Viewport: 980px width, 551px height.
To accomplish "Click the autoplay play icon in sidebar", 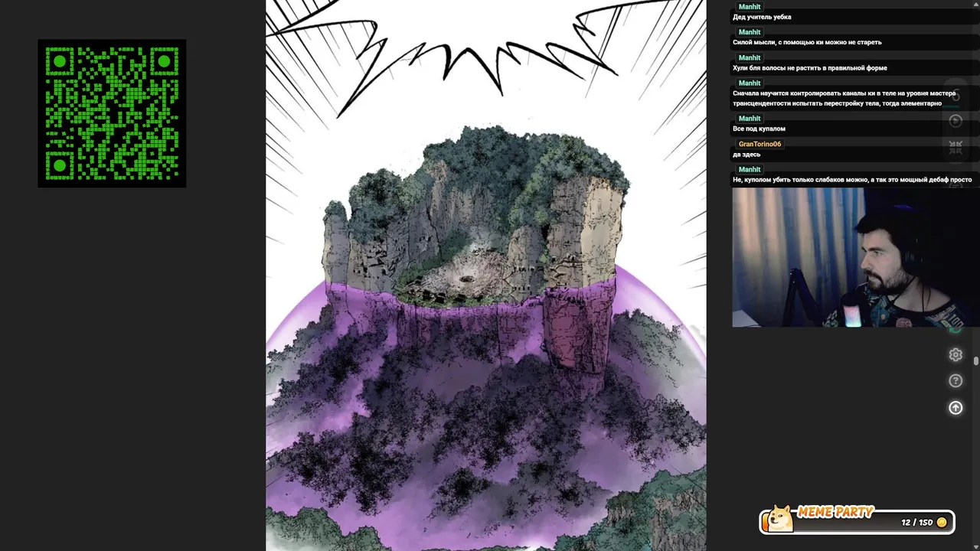I will coord(955,121).
